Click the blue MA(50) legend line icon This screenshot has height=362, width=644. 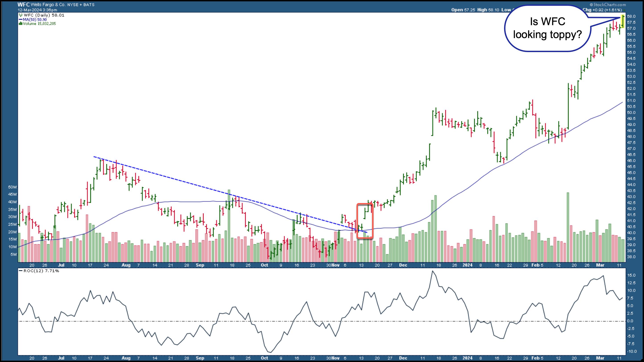21,20
